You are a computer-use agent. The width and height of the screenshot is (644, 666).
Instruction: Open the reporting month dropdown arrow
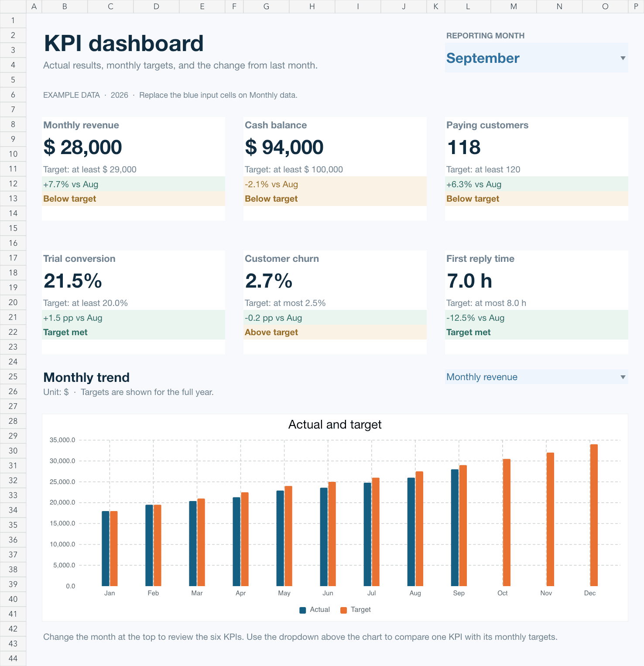point(623,58)
